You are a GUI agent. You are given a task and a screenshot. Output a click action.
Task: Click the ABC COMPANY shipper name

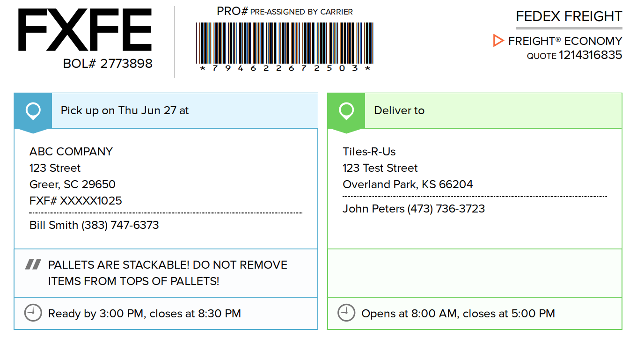[x=71, y=152]
